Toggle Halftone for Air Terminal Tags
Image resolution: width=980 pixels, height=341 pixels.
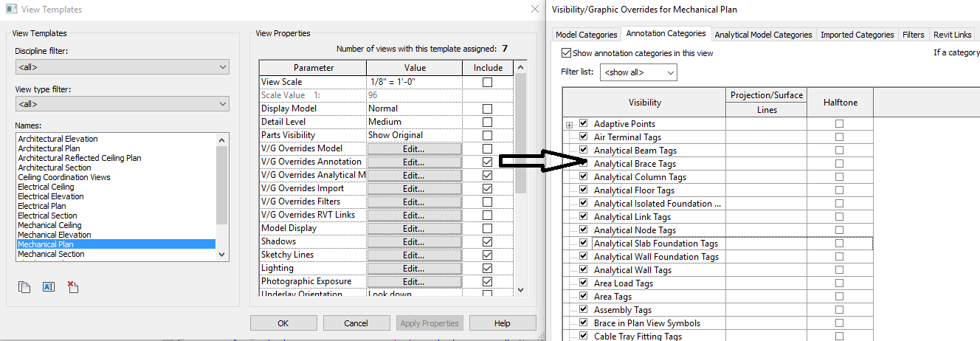pyautogui.click(x=839, y=137)
